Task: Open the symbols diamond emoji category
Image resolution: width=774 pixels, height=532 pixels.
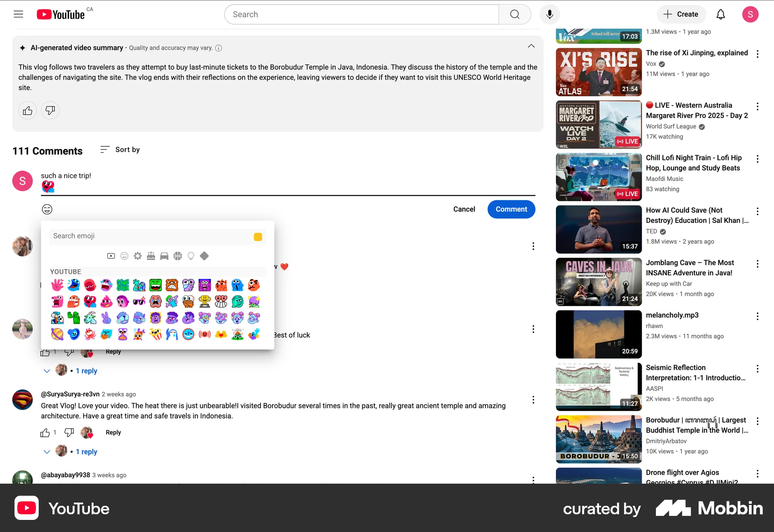Action: pyautogui.click(x=204, y=256)
